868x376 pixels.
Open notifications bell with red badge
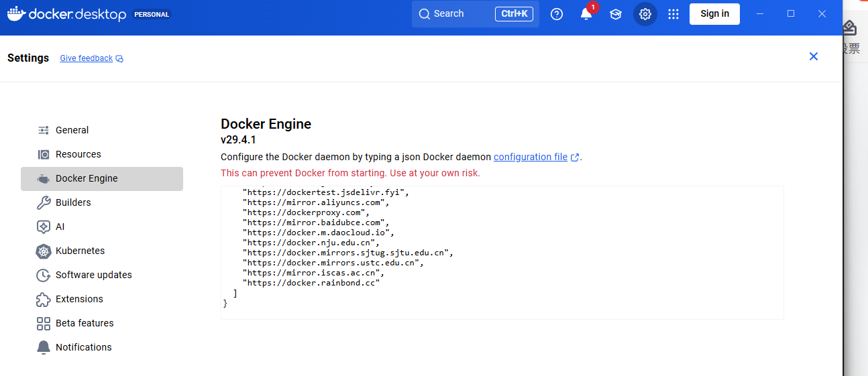[586, 13]
